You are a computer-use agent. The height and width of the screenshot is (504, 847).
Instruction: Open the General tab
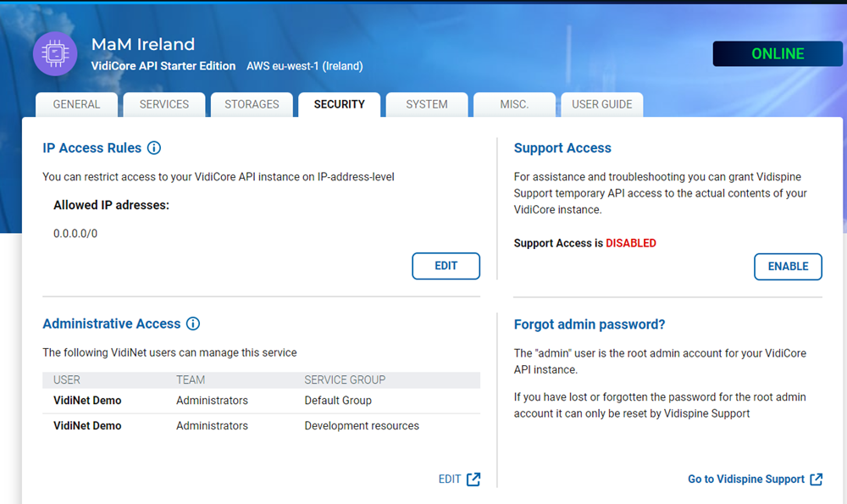[x=76, y=104]
